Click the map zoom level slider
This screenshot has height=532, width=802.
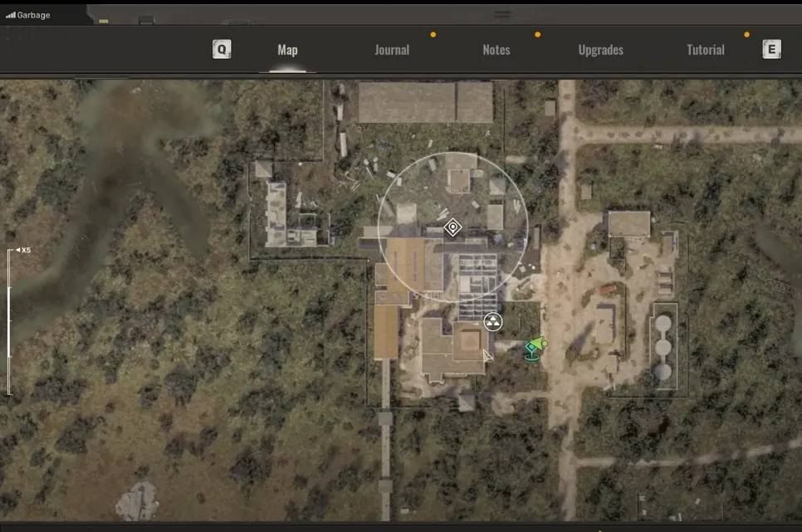click(9, 322)
